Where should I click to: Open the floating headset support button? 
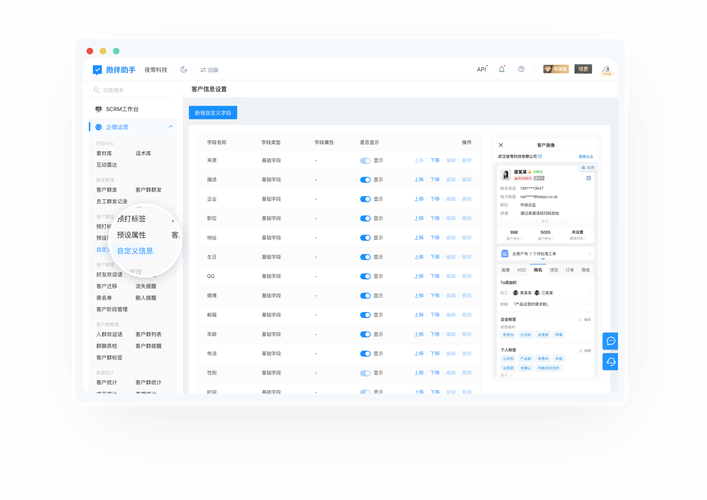(x=611, y=362)
